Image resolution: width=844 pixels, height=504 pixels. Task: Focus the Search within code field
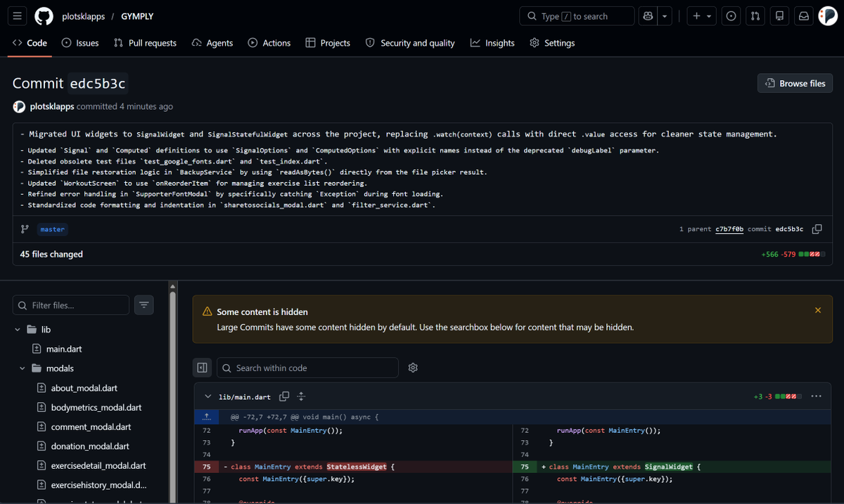pos(307,368)
